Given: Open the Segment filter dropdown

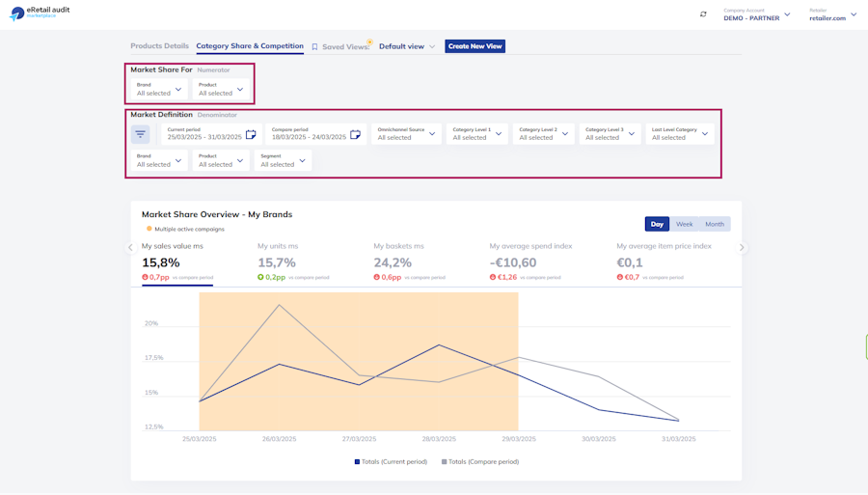Looking at the screenshot, I should (x=283, y=160).
